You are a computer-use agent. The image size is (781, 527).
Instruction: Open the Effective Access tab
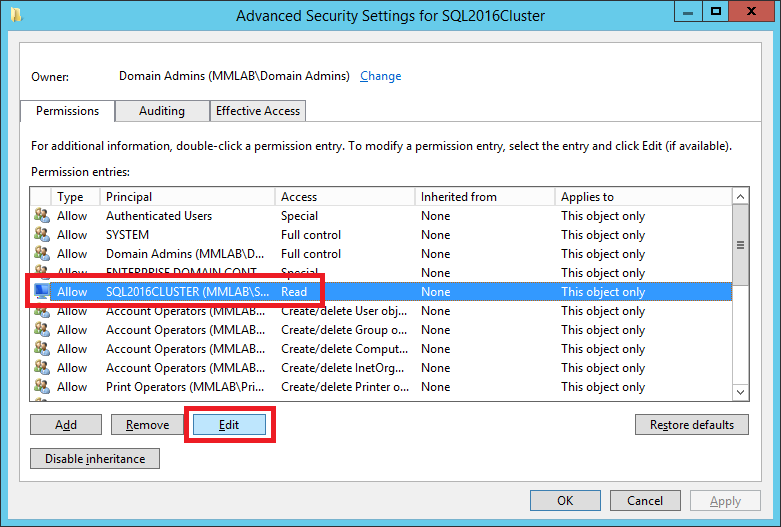pyautogui.click(x=258, y=111)
